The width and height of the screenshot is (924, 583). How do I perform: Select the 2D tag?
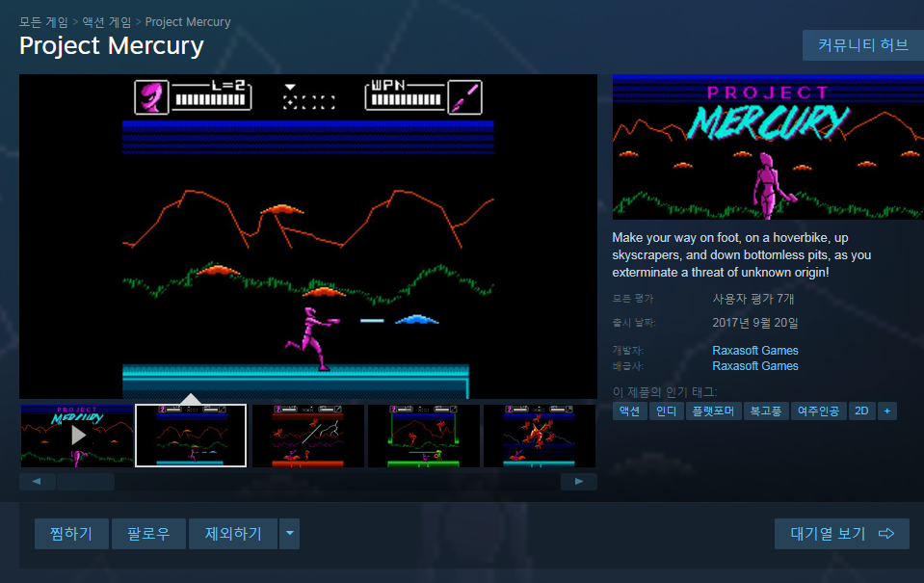[861, 411]
